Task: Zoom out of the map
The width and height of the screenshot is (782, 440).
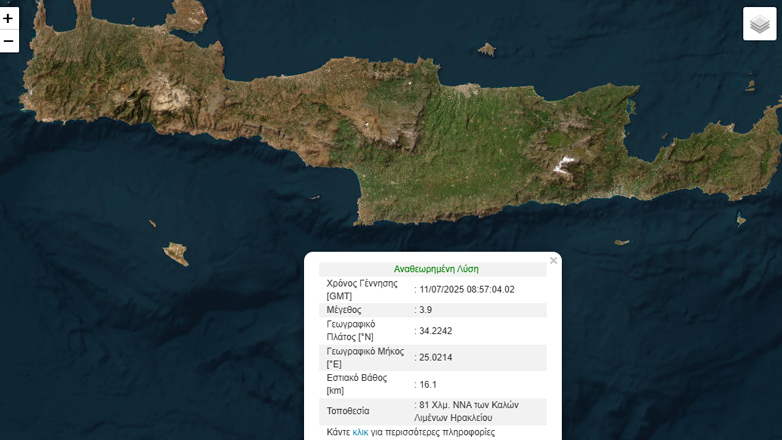Action: click(8, 41)
